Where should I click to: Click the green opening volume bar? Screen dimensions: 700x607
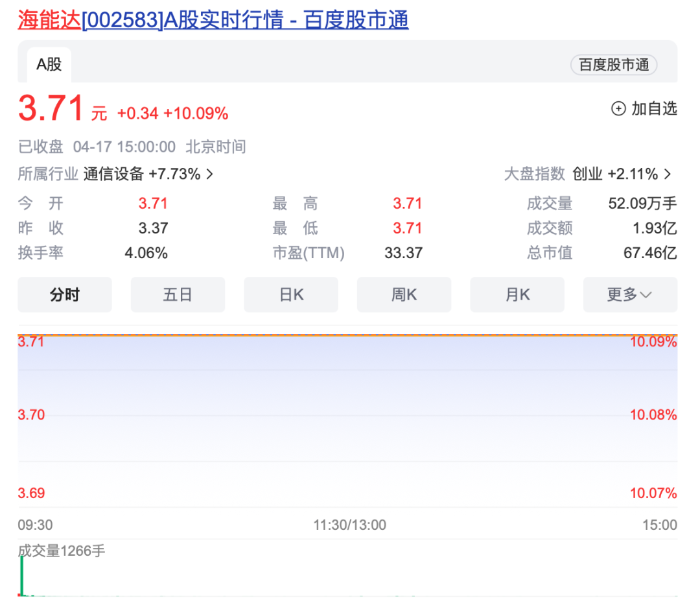click(21, 576)
